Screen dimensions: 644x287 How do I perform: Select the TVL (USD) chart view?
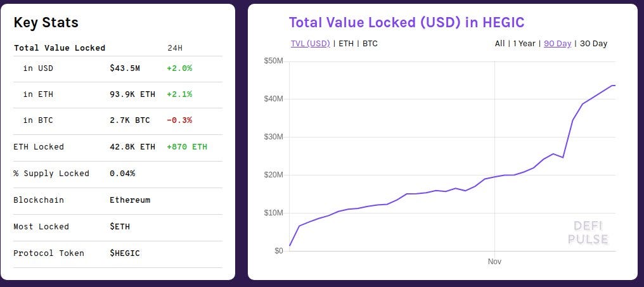point(310,43)
